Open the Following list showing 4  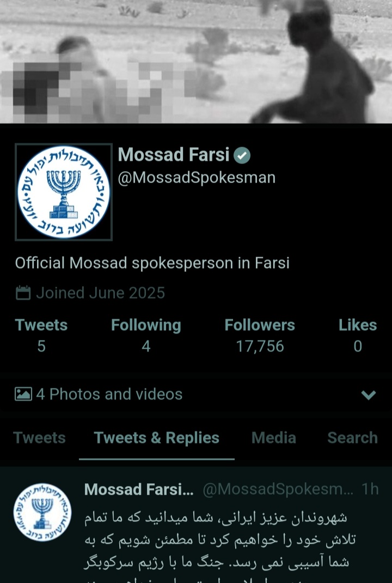[146, 336]
